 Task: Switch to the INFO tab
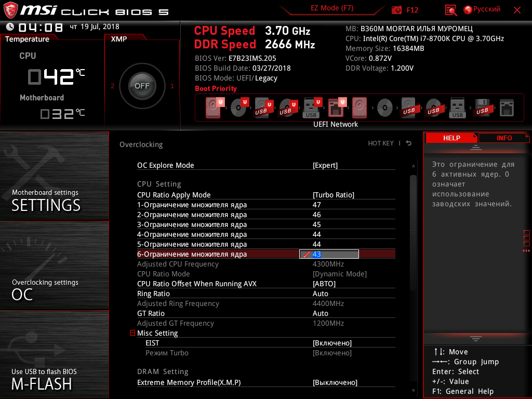(x=504, y=138)
